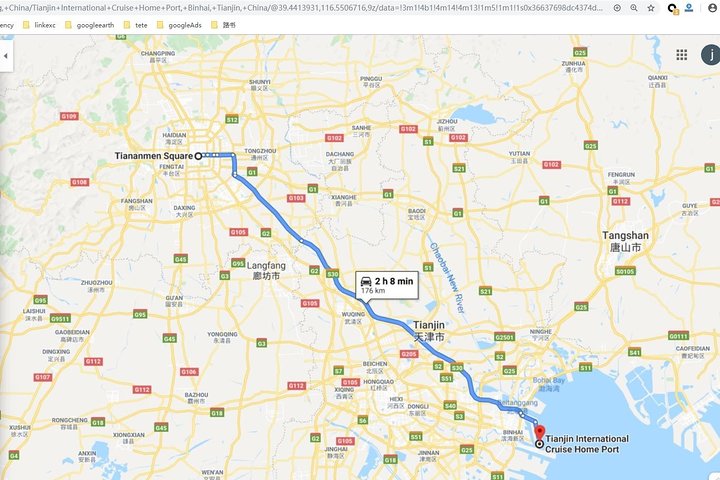The width and height of the screenshot is (720, 480).
Task: Open the Google account avatar
Action: [711, 55]
